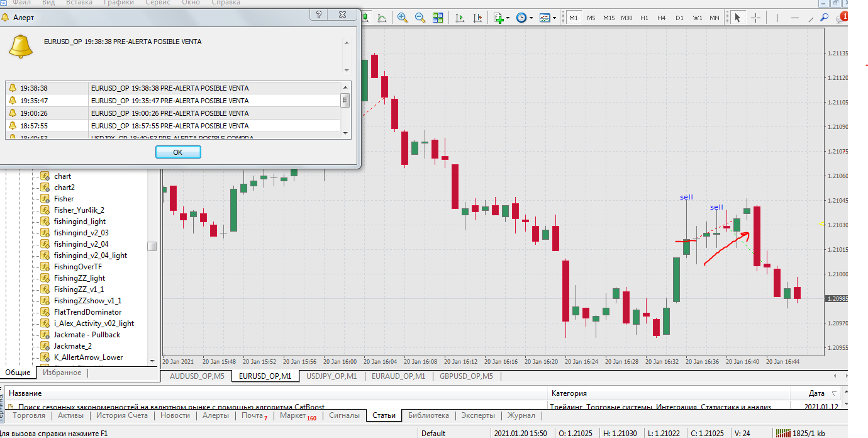Image resolution: width=868 pixels, height=438 pixels.
Task: Select the horizontal line drawing tool
Action: [795, 18]
